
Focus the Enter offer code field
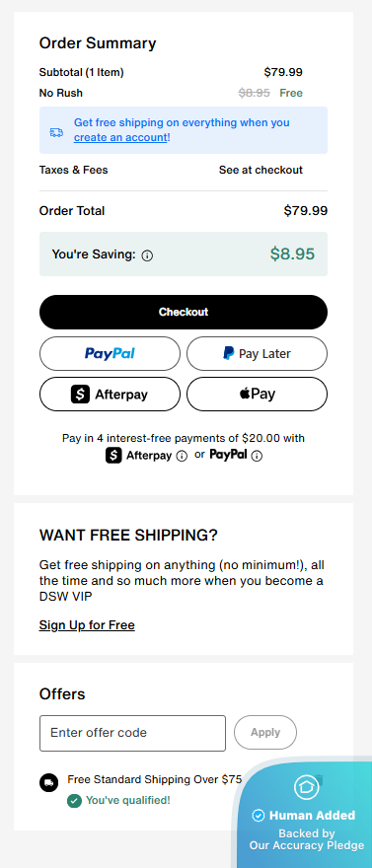[133, 734]
